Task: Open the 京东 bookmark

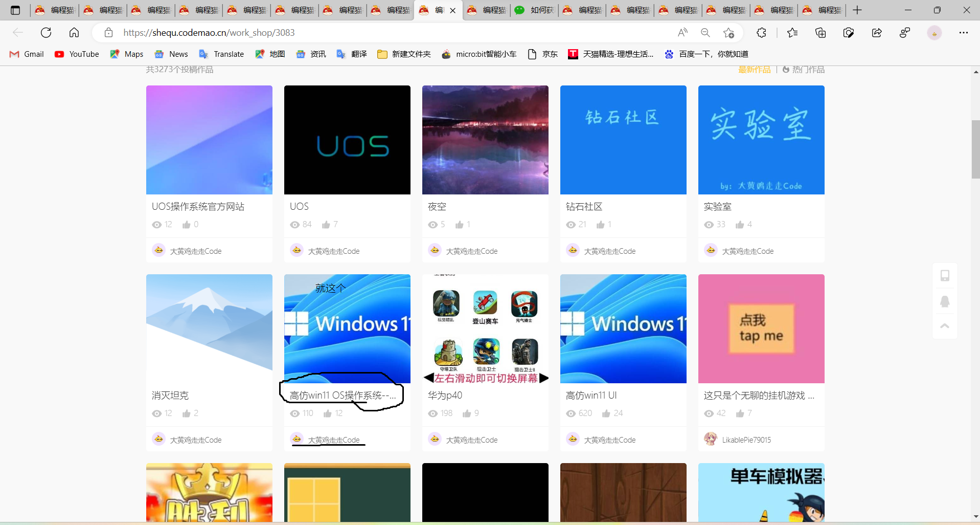Action: pyautogui.click(x=542, y=54)
